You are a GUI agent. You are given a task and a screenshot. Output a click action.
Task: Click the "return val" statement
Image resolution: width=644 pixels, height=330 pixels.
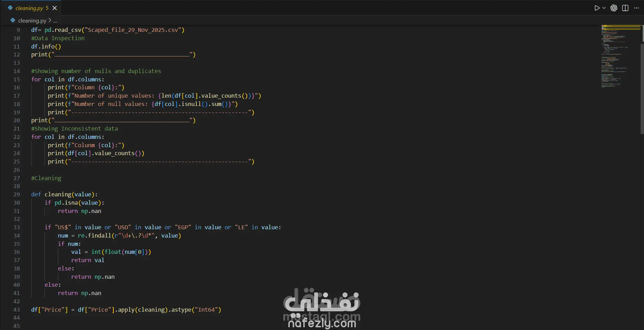(x=88, y=260)
